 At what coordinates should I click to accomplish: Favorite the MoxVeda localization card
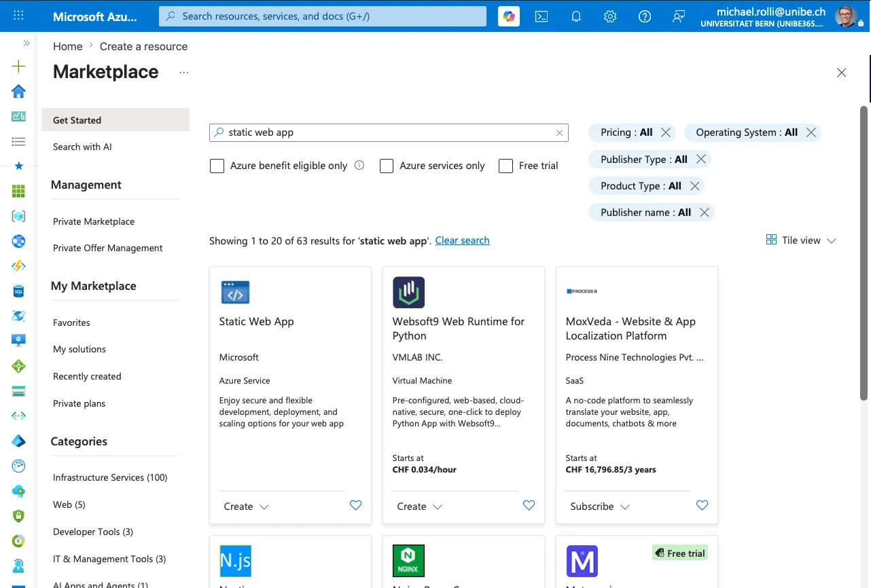[702, 505]
